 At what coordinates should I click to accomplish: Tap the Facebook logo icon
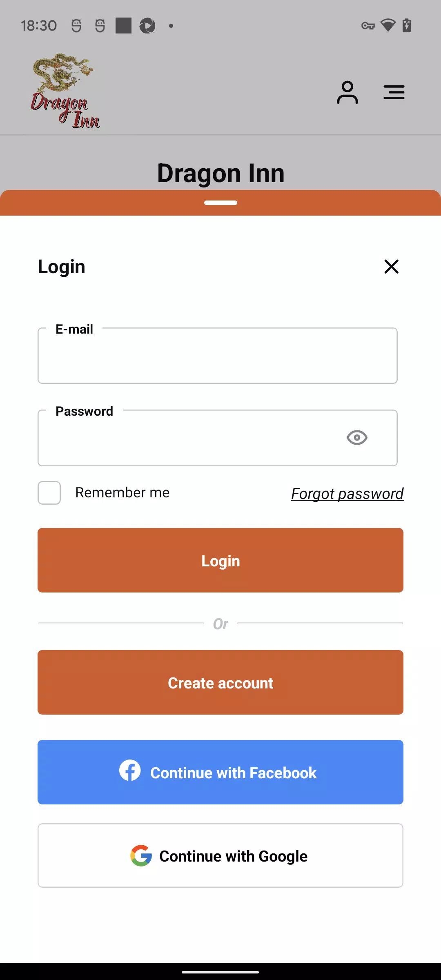pyautogui.click(x=130, y=771)
